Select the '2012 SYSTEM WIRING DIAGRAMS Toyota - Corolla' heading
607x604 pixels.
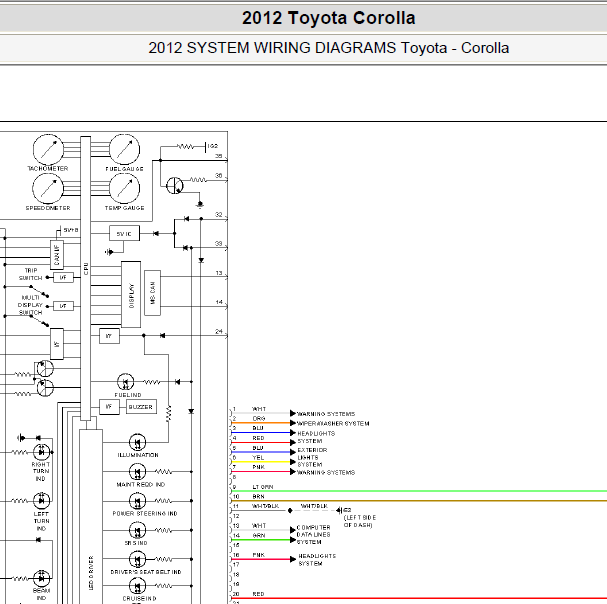pyautogui.click(x=329, y=48)
